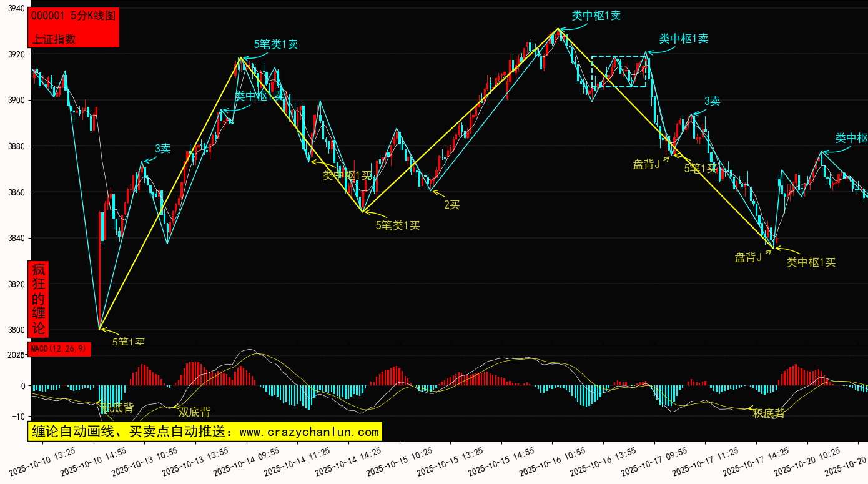Select the 3800 price axis label
Screen dimensions: 868x484
tap(15, 330)
